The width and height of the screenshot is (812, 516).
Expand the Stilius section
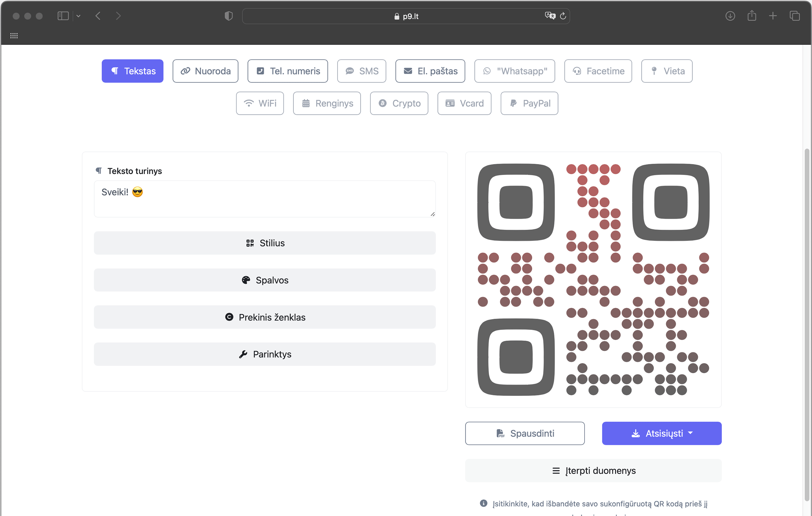coord(265,243)
